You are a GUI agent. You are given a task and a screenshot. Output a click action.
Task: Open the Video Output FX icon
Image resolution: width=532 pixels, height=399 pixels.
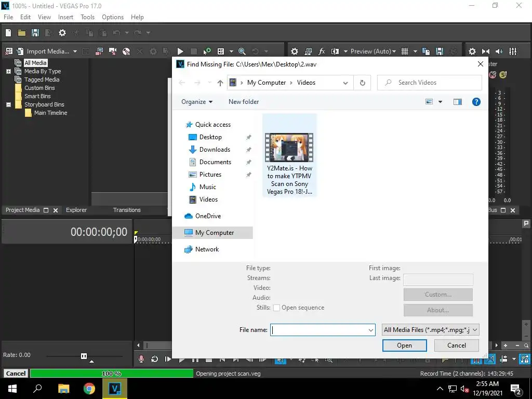click(321, 51)
